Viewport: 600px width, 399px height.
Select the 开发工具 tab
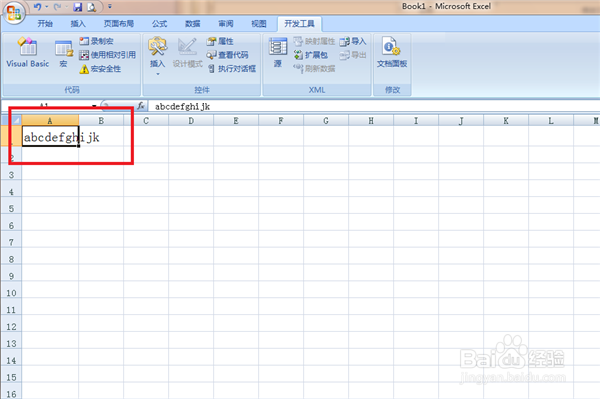tap(299, 24)
